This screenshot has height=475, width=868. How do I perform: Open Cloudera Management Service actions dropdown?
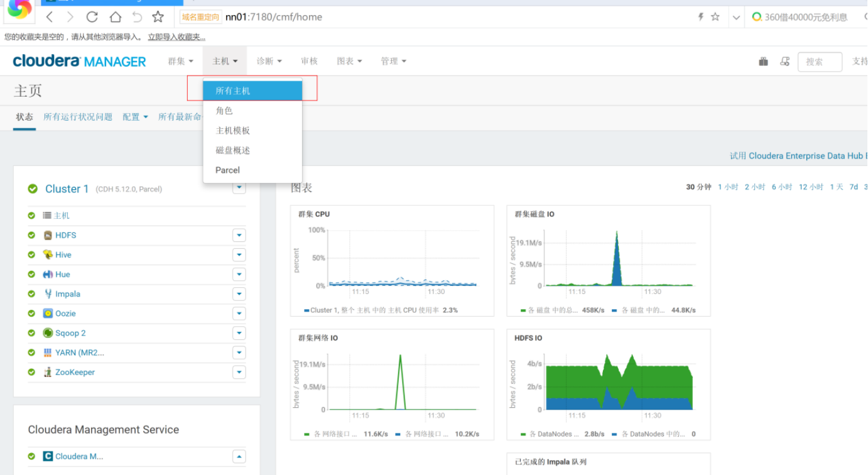click(x=239, y=456)
